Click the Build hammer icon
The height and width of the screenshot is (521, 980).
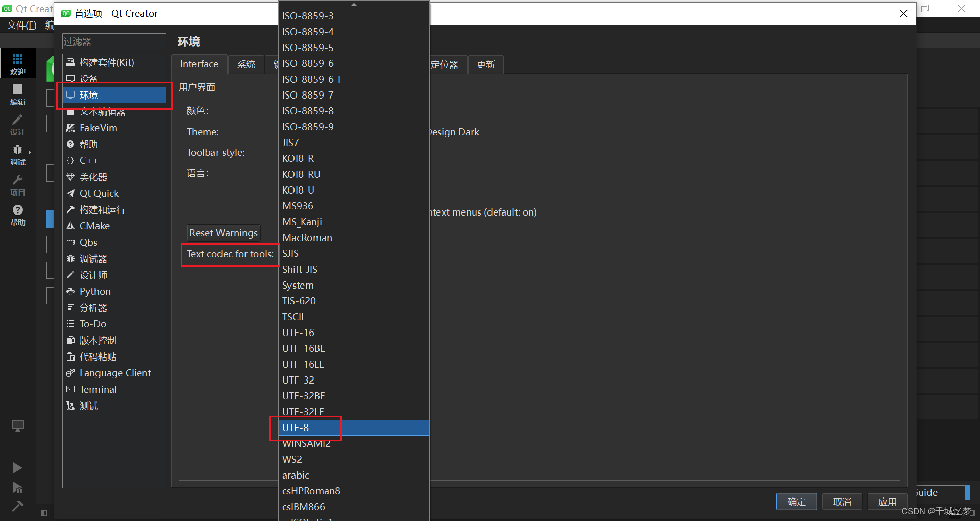17,506
